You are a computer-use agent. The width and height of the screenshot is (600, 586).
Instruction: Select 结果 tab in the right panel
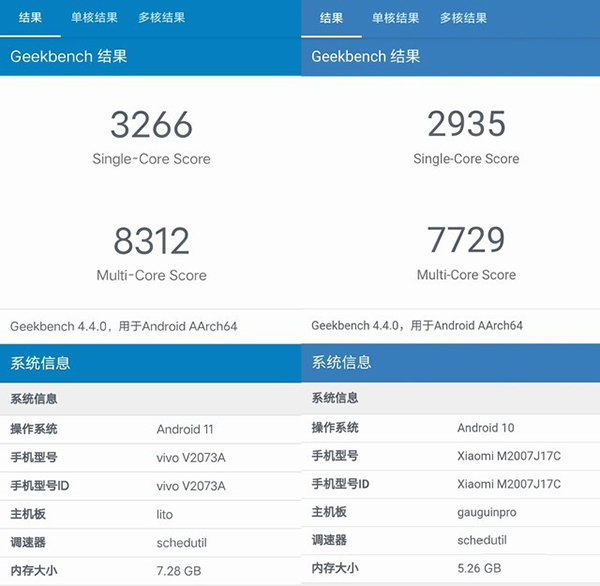tap(331, 18)
